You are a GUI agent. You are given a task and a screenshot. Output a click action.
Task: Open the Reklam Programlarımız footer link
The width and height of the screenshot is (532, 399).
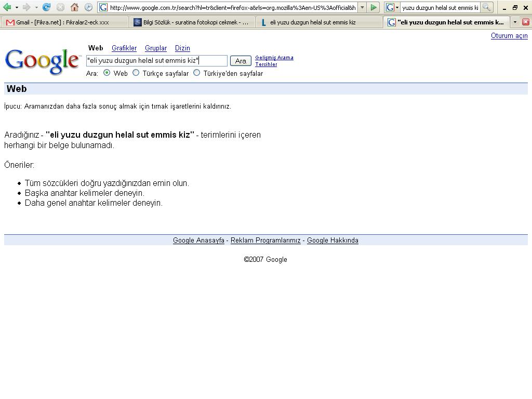click(x=265, y=241)
